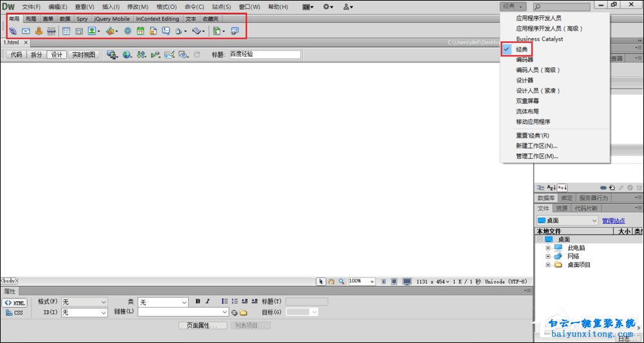644x343 pixels.
Task: Open the 修改(M) menu
Action: [x=138, y=7]
